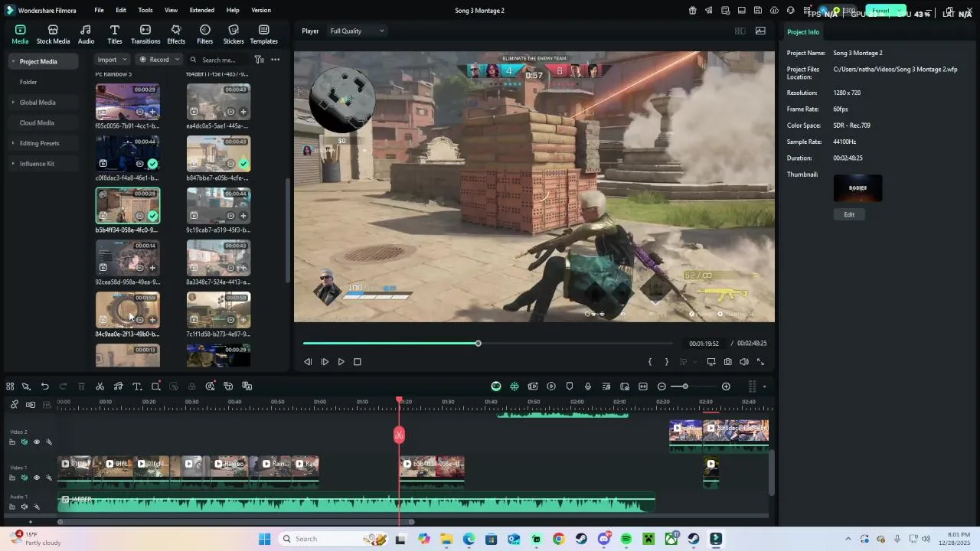Open the timeline Crop tool
Screen dimensions: 980x551
(x=155, y=386)
